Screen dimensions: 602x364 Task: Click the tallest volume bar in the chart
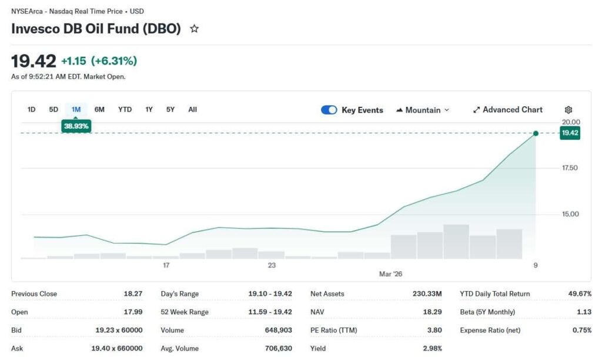456,241
